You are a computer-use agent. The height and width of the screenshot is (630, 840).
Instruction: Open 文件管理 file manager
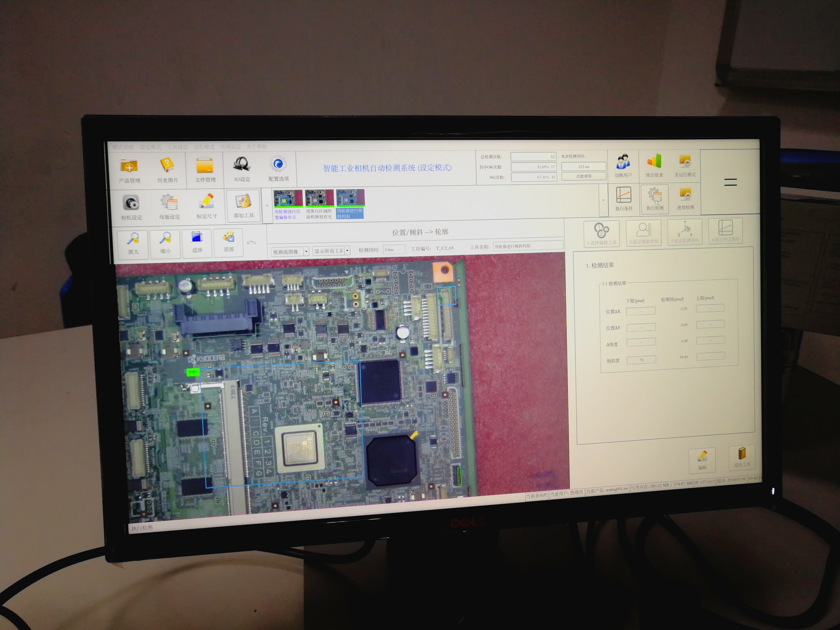coord(205,170)
